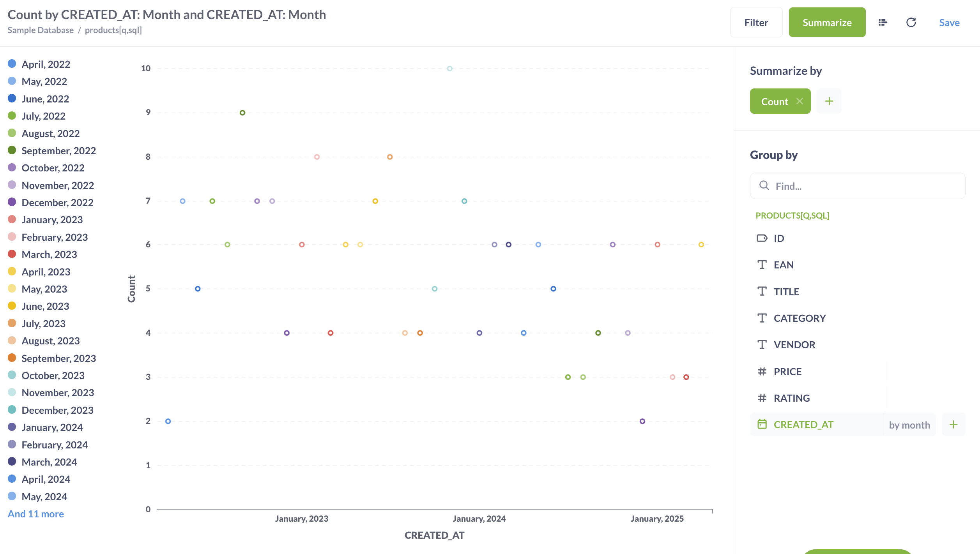Viewport: 980px width, 554px height.
Task: Click the magnifier icon in the Find field
Action: pyautogui.click(x=763, y=186)
